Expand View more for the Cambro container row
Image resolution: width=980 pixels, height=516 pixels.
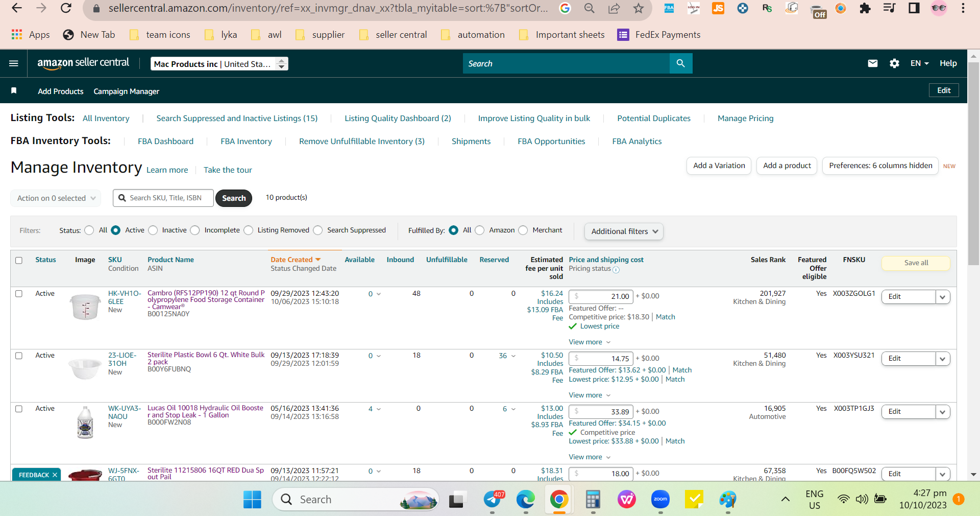[x=590, y=342]
